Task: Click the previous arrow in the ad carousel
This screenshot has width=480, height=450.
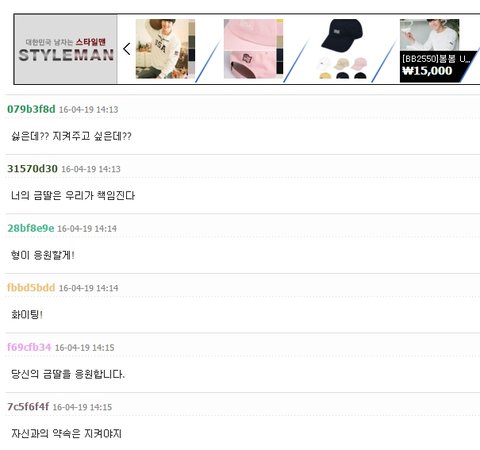Action: [x=127, y=49]
